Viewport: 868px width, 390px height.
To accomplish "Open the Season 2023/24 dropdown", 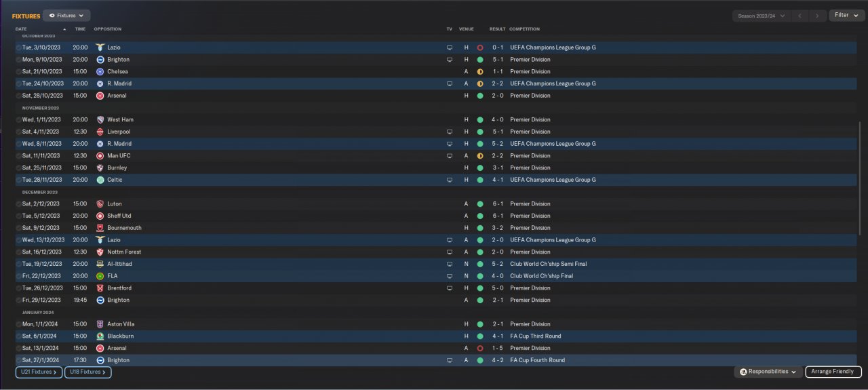I will pos(762,16).
